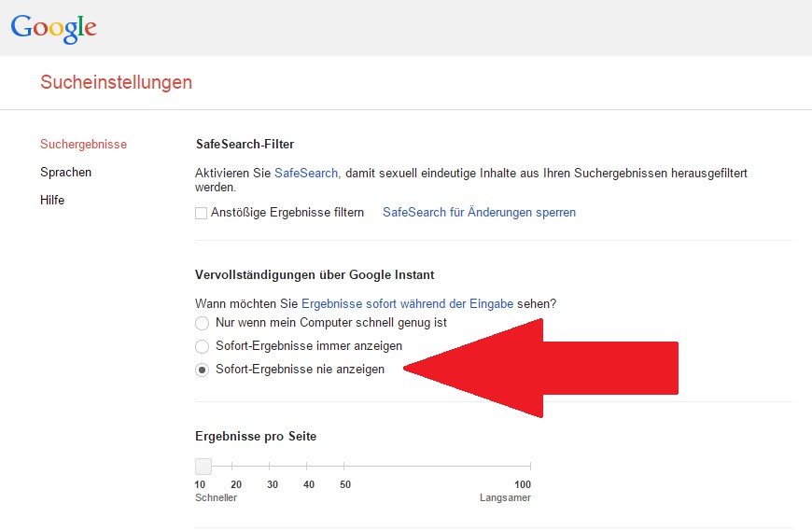Set results per page slider to 30
Screen dimensions: 812x531
[270, 466]
